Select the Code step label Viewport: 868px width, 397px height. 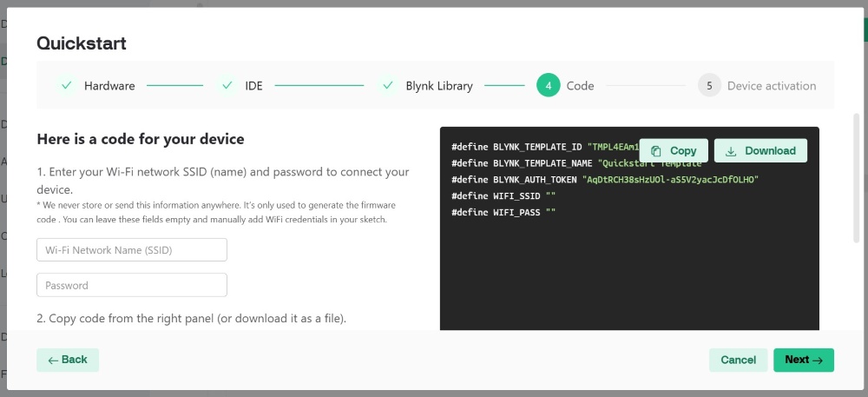point(580,86)
